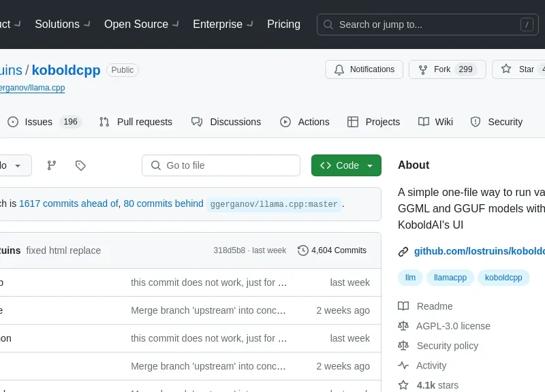The height and width of the screenshot is (392, 545).
Task: Expand the green Code dropdown
Action: click(346, 165)
